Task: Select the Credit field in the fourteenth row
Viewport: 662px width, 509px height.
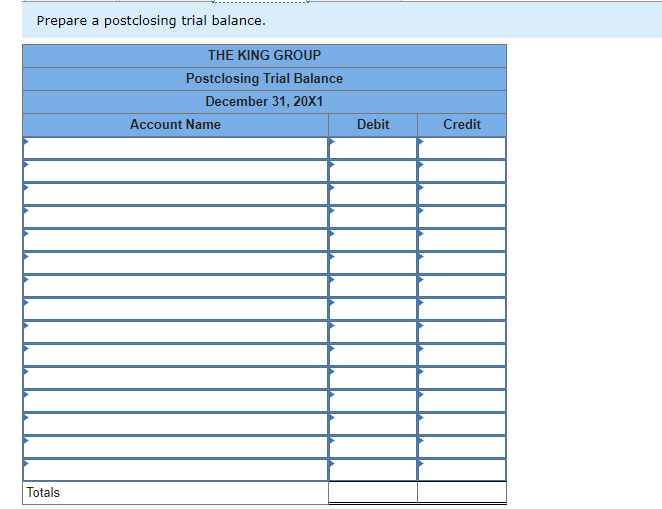Action: [x=462, y=447]
